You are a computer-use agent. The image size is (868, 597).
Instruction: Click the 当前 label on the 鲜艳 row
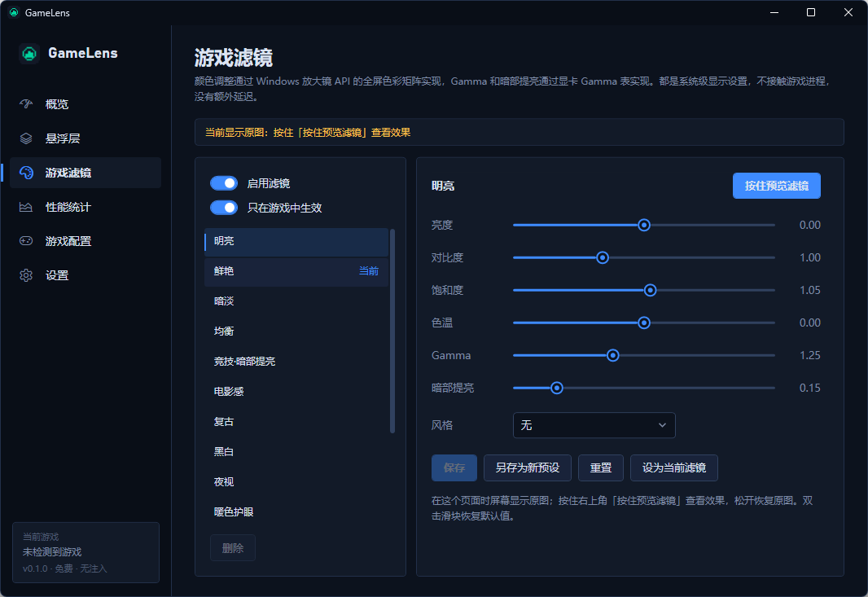pos(369,271)
